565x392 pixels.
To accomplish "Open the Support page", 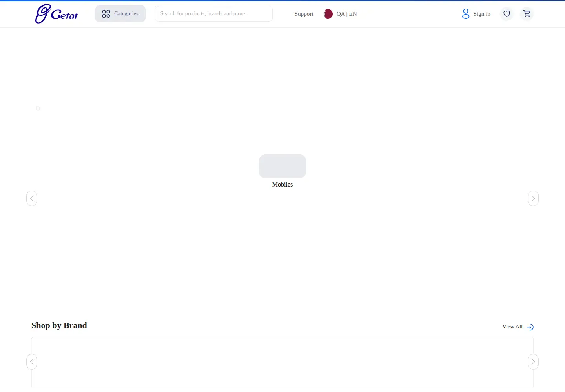I will pos(304,14).
